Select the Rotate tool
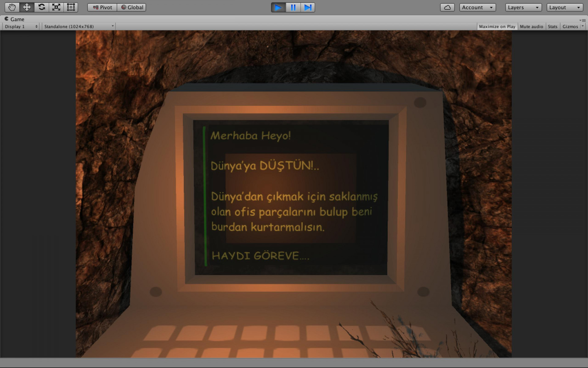588x368 pixels. coord(41,7)
